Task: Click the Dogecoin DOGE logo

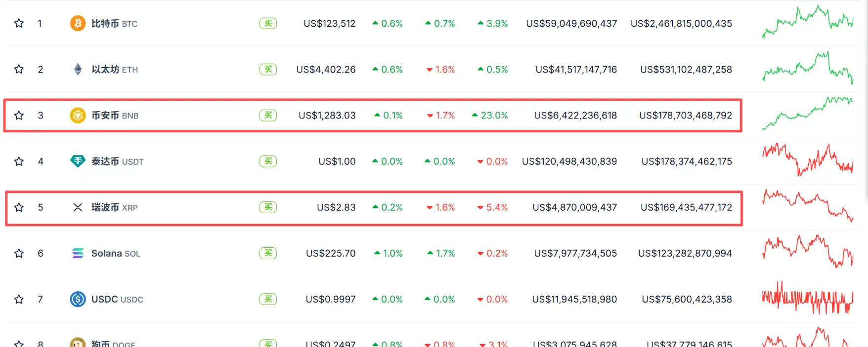Action: pyautogui.click(x=78, y=342)
